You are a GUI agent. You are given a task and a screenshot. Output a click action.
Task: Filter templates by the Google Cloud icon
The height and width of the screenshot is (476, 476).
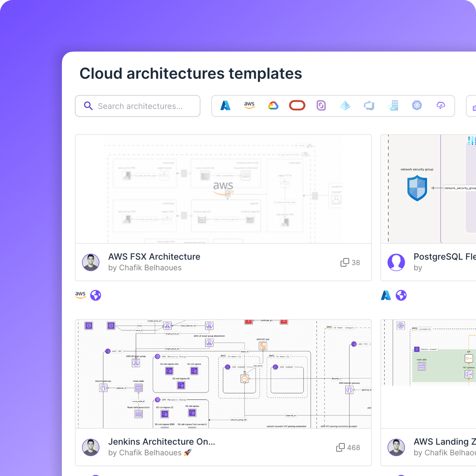(x=273, y=106)
